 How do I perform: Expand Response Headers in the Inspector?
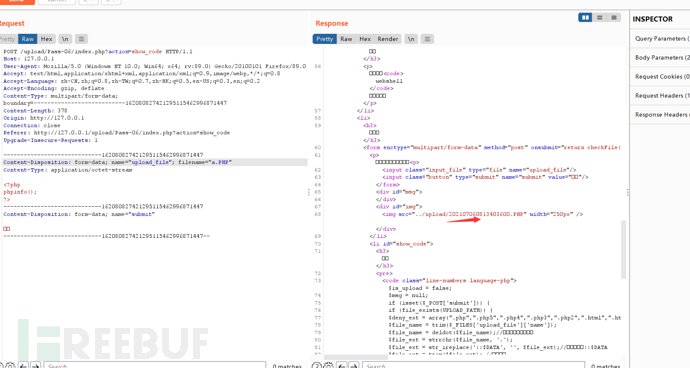(x=660, y=114)
